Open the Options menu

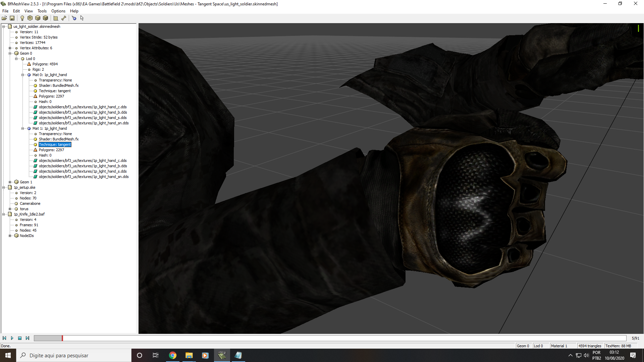pos(58,11)
